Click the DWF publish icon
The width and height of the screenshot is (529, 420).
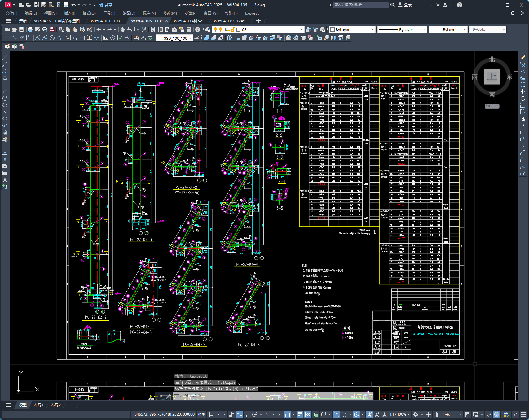click(52, 29)
